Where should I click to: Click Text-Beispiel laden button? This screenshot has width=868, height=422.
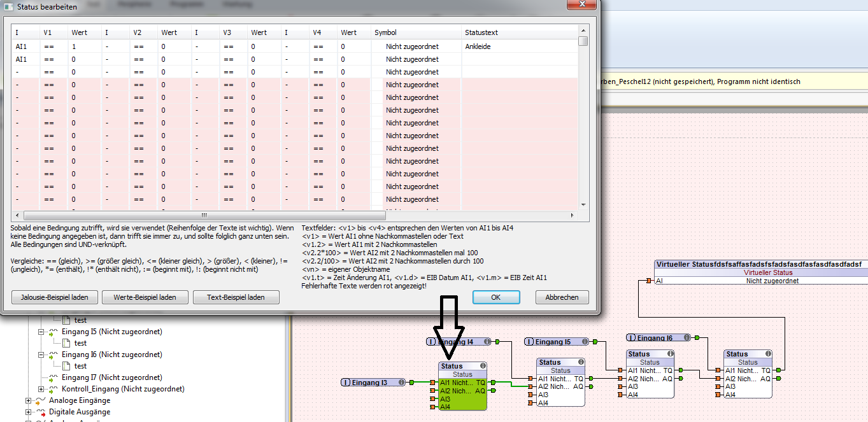(236, 297)
